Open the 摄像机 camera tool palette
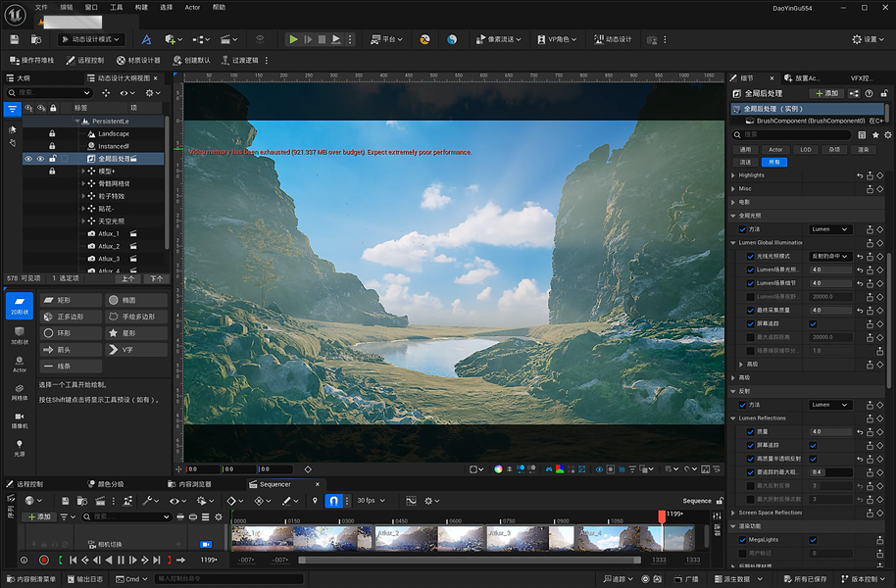The image size is (896, 588). (x=20, y=420)
